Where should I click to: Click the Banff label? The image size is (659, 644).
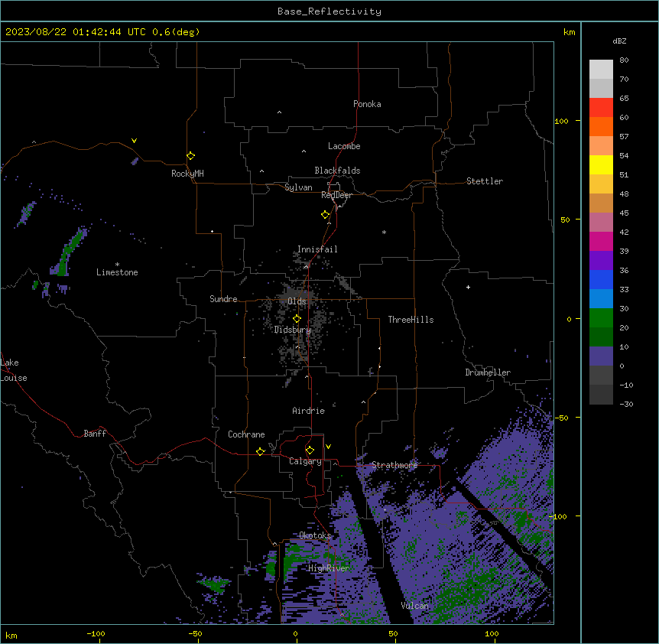95,434
